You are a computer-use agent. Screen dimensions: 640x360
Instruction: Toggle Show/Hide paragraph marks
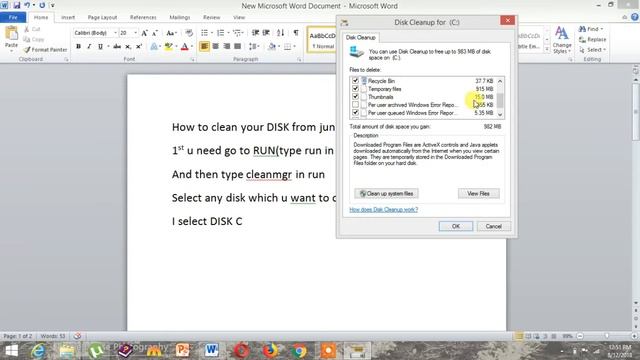coord(296,33)
